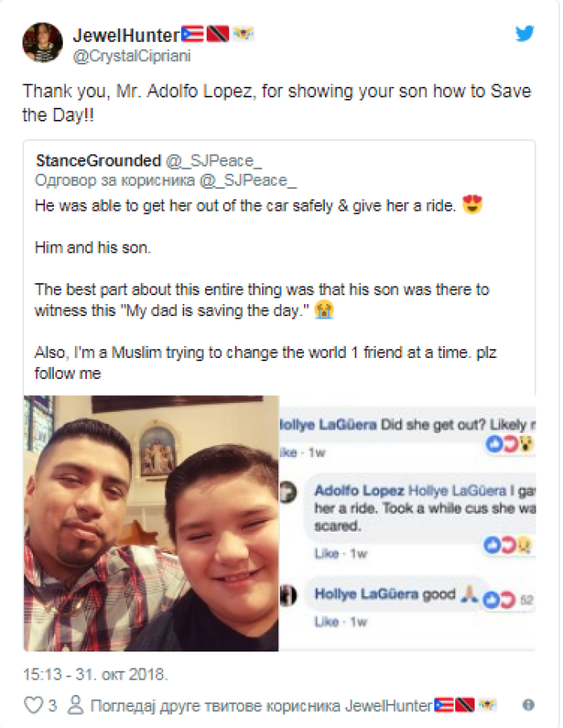Click the person icon beside view more tweets
Viewport: 563px width, 728px height.
point(75,705)
